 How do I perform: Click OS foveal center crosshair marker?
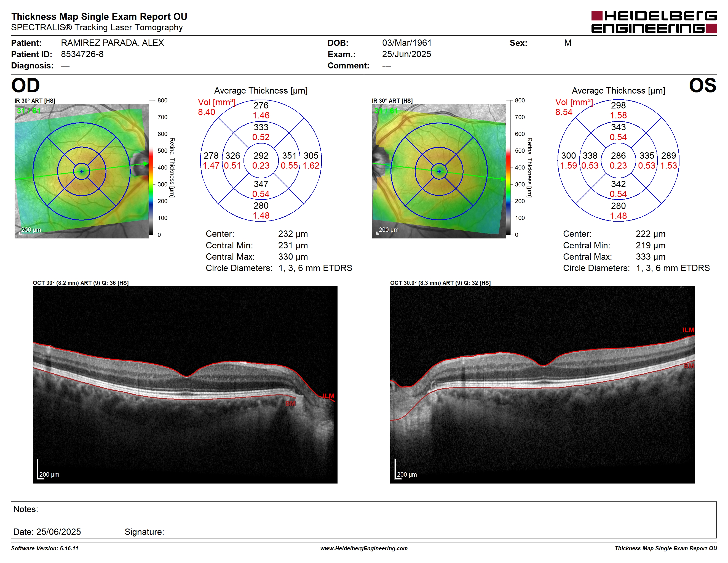tap(439, 171)
